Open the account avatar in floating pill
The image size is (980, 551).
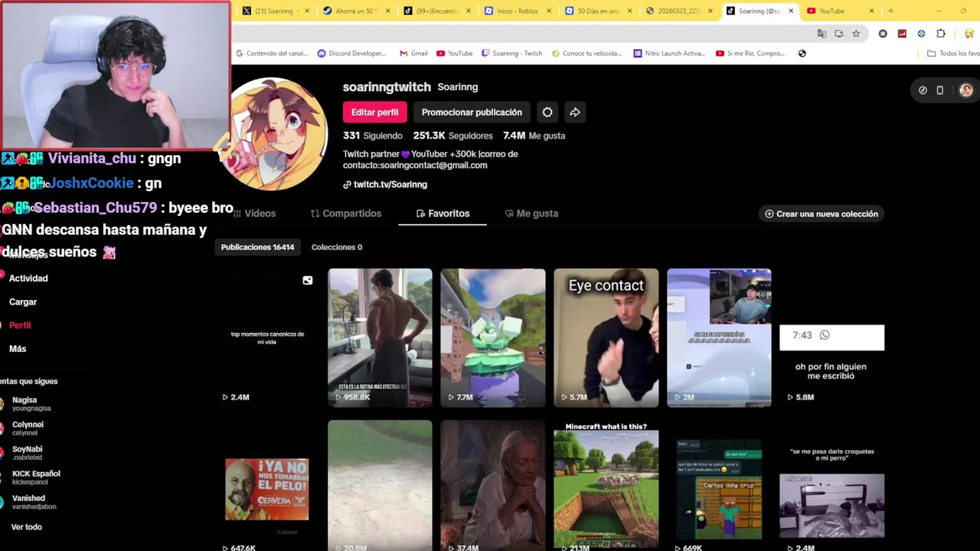click(x=965, y=90)
